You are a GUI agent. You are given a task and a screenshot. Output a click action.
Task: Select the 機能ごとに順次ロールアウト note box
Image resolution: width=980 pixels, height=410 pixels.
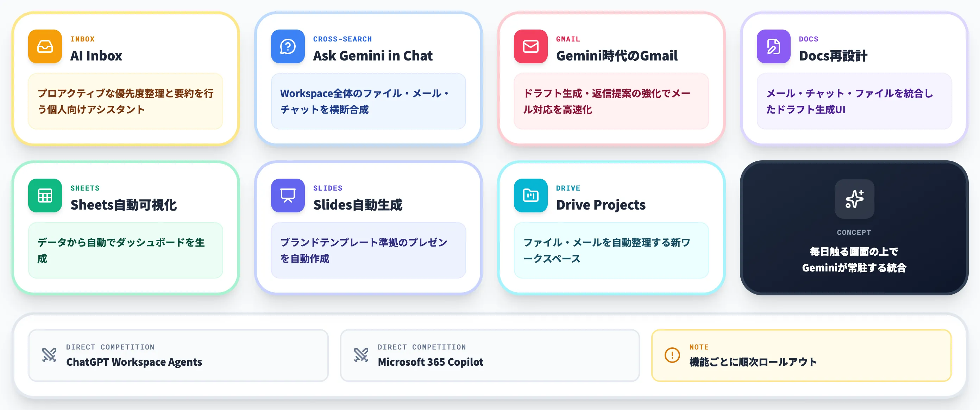pyautogui.click(x=801, y=355)
